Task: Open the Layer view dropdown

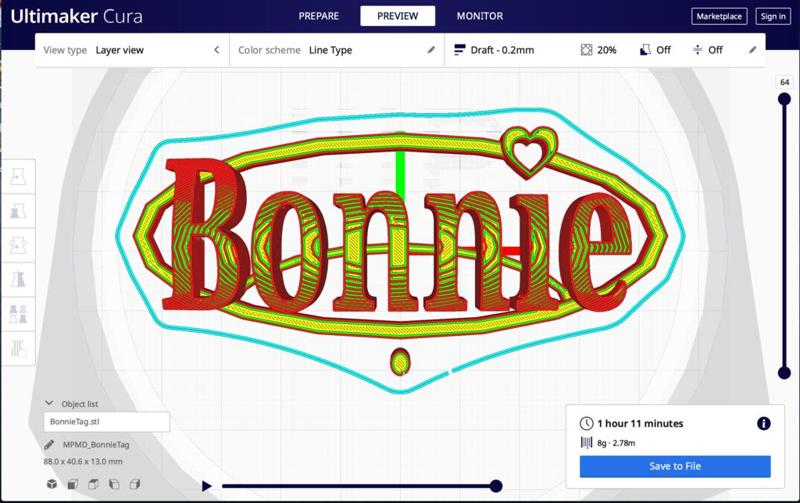Action: point(132,50)
